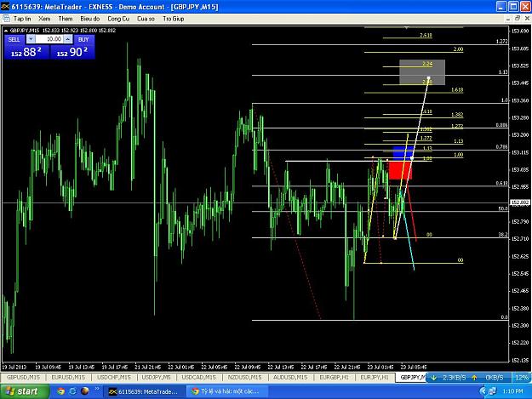
Task: Select the gray rectangle near 2.24 level
Action: tap(422, 72)
